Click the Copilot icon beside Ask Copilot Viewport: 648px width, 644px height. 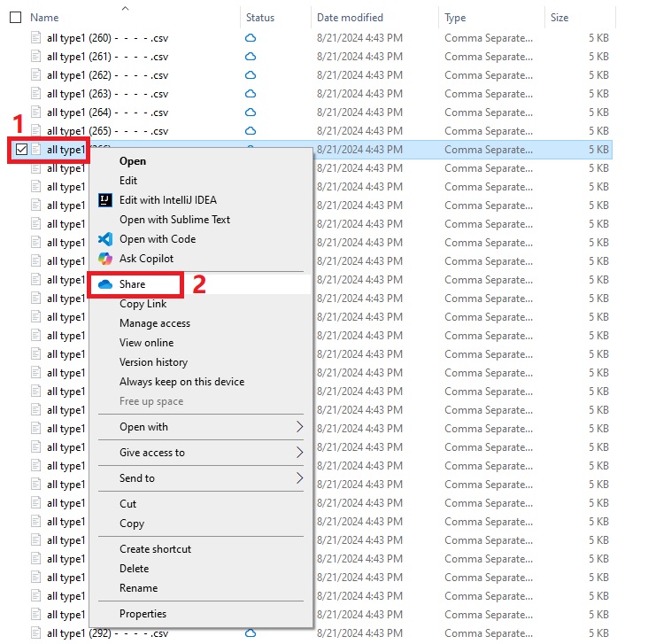tap(105, 259)
